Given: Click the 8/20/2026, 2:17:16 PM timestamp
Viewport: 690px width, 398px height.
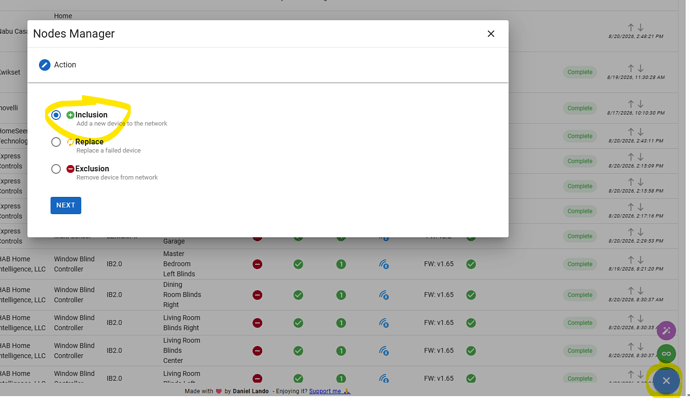Looking at the screenshot, I should 636,216.
